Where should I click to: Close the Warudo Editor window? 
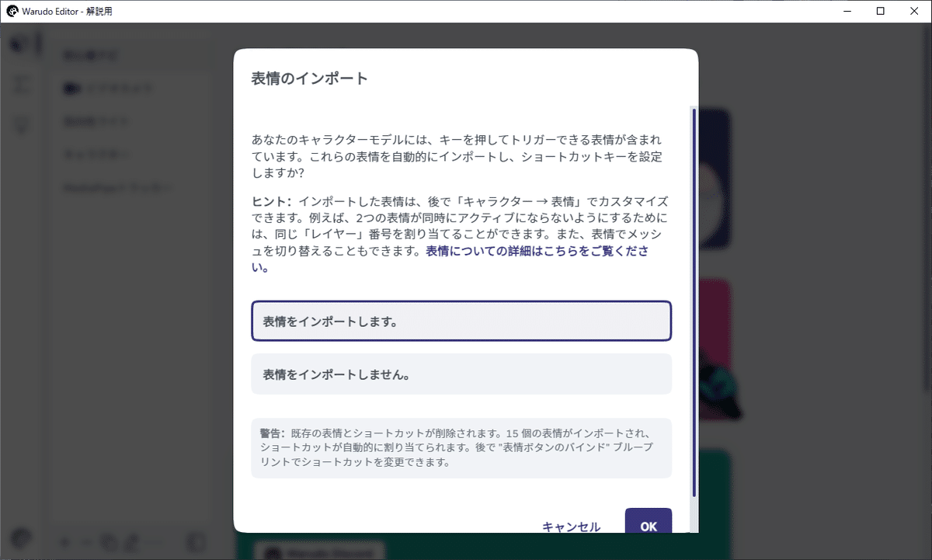click(x=915, y=11)
